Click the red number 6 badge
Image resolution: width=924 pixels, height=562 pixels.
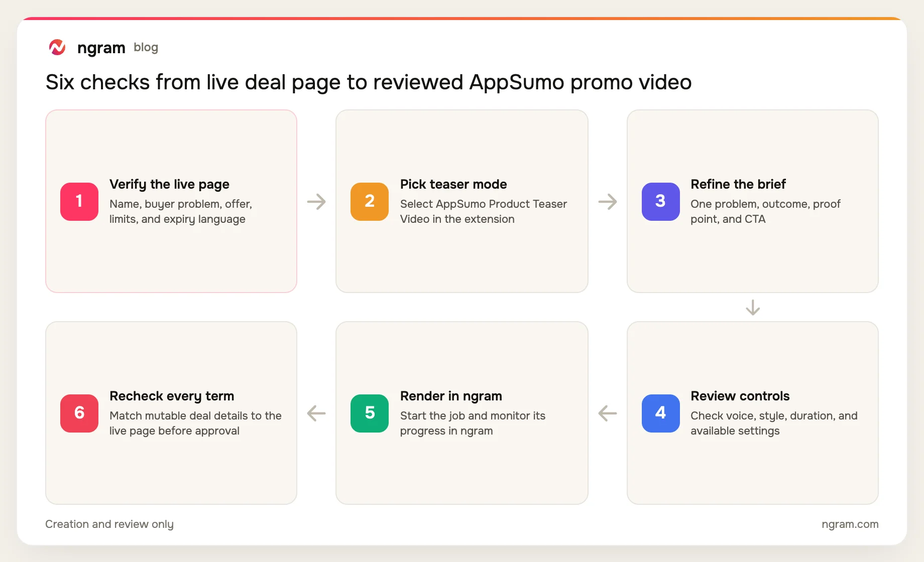click(79, 413)
